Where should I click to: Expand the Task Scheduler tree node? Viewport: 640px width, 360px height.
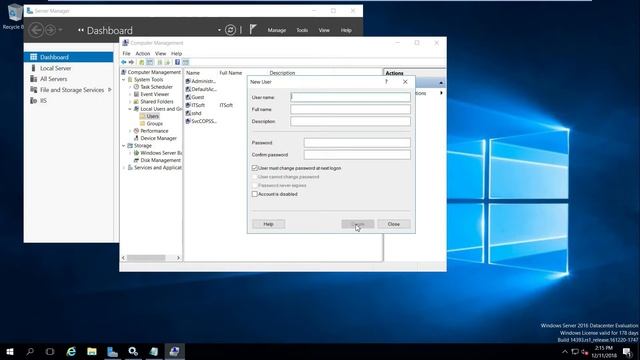(130, 87)
